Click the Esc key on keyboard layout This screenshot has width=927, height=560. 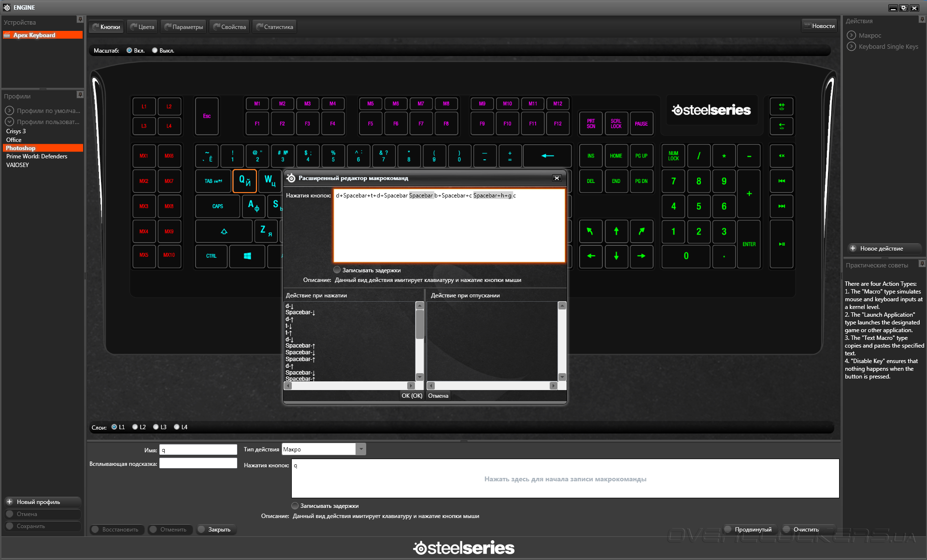click(207, 116)
